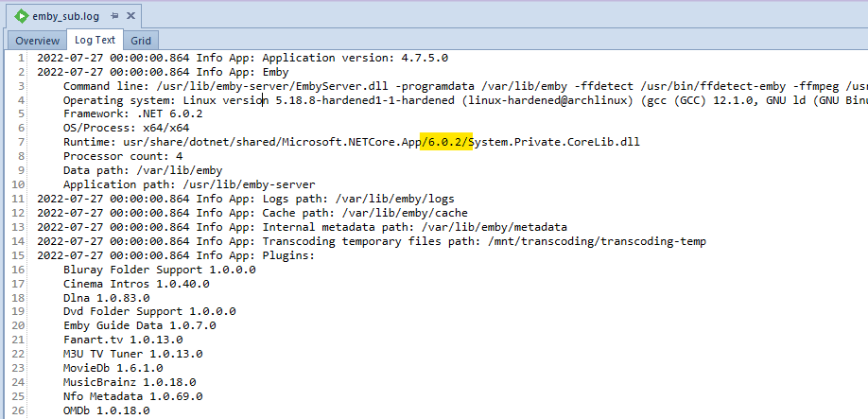Click 'M3U TV Tuner 1.0.13.0' line
Viewport: 868px width, 419px height.
[x=133, y=354]
